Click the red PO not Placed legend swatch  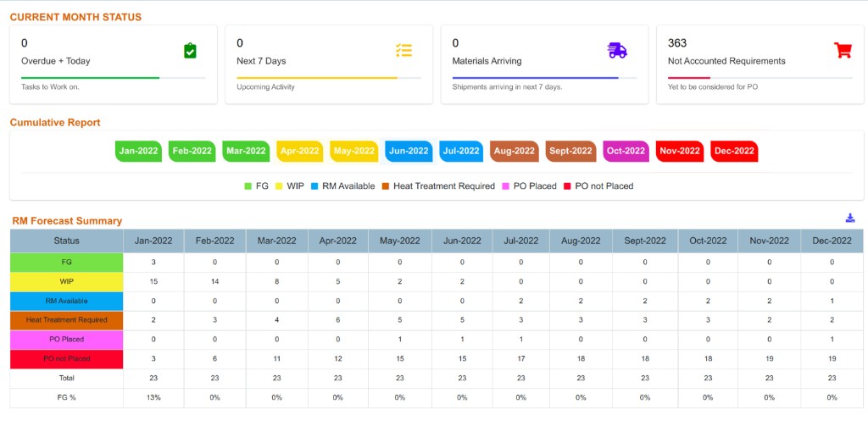[x=567, y=186]
